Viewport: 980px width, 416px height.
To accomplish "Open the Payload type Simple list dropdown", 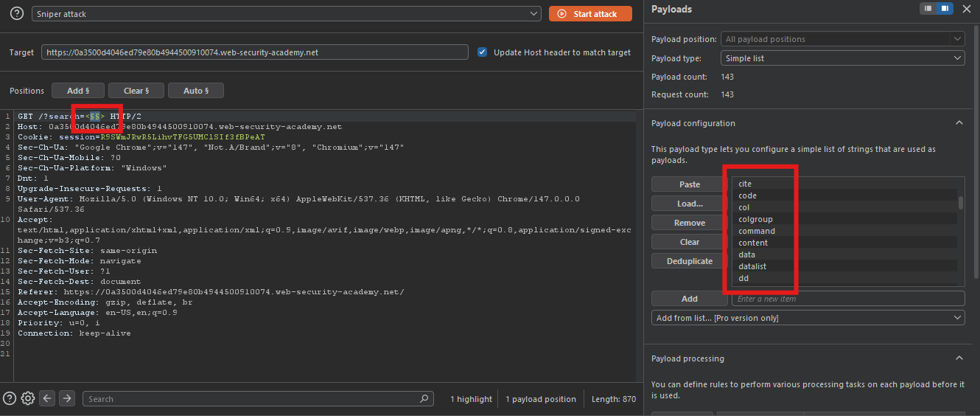I will tap(843, 58).
